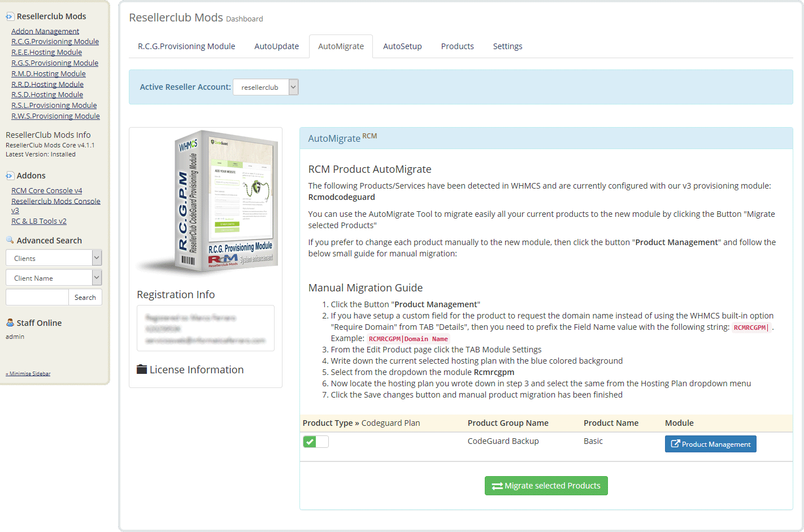Toggle the CodeGuard Backup Basic product switch

(315, 442)
